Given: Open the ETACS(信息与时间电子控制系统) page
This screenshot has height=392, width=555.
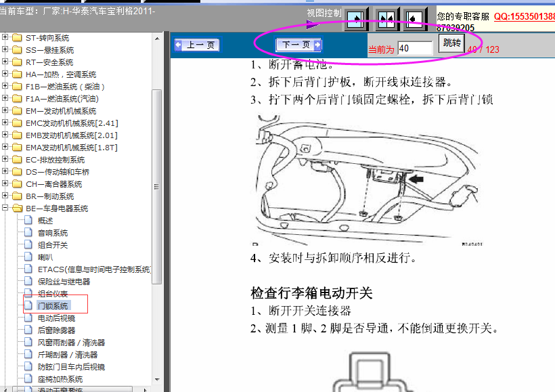Looking at the screenshot, I should click(94, 269).
